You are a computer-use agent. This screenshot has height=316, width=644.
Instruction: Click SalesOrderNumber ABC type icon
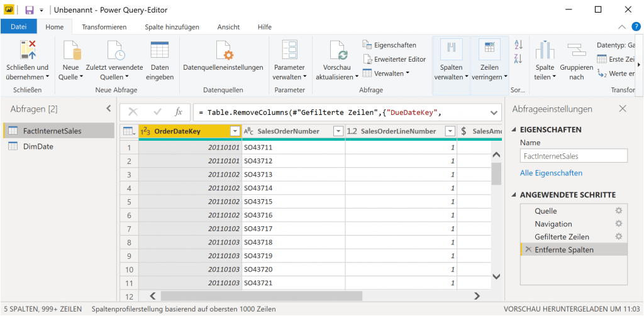click(249, 131)
